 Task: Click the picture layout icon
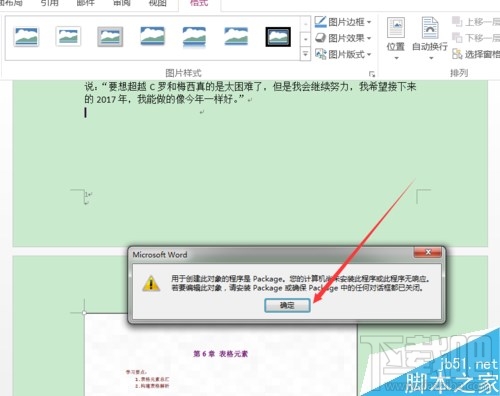(320, 54)
